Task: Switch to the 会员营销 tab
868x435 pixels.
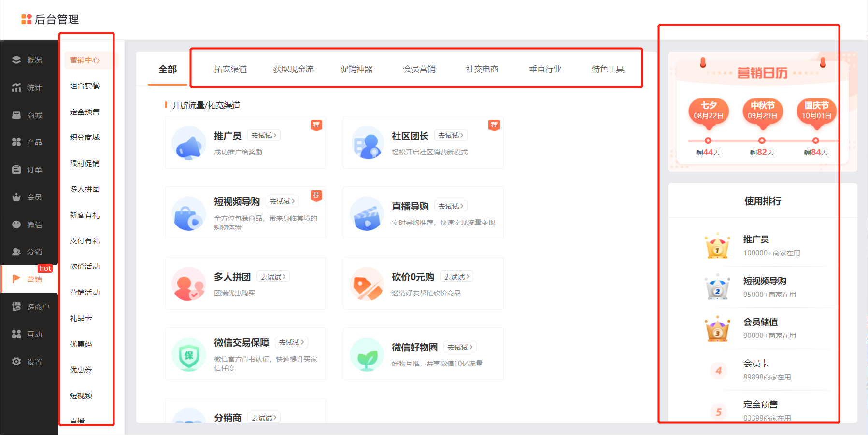Action: point(419,69)
